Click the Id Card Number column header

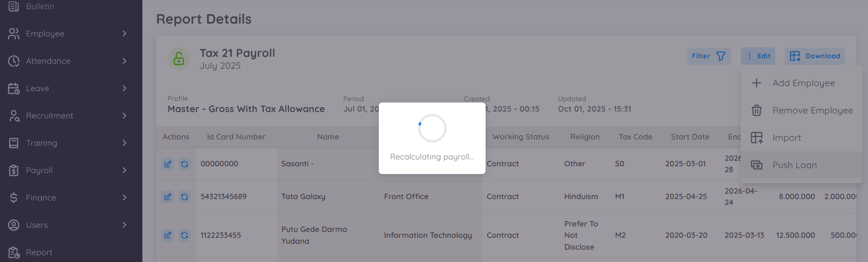(x=236, y=137)
